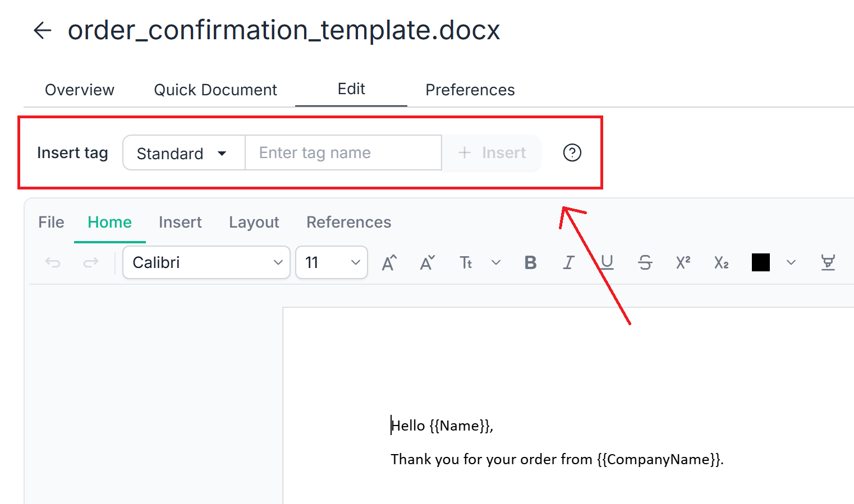The width and height of the screenshot is (854, 504).
Task: Open the Calibri font name dropdown
Action: coord(206,262)
